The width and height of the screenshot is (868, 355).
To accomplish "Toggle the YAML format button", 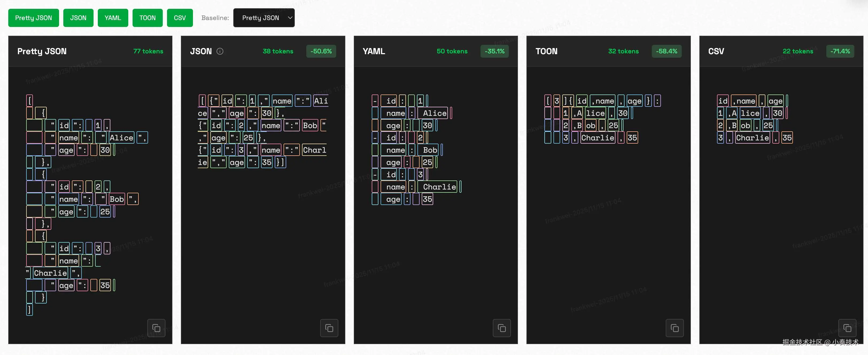I will tap(113, 18).
